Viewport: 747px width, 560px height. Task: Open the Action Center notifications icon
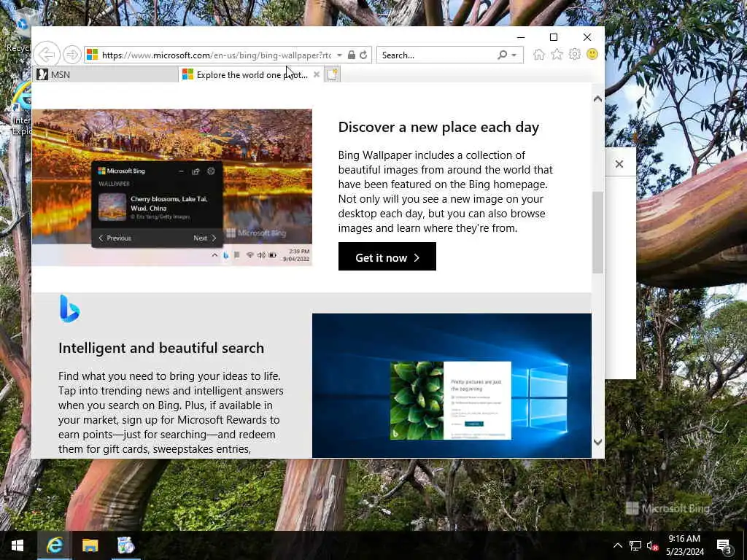(724, 545)
